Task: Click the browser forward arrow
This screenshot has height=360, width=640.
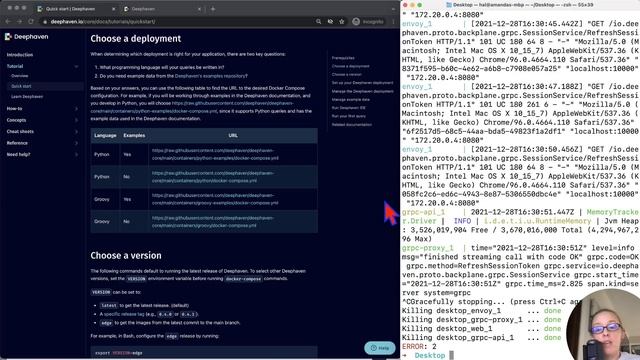Action: tap(19, 21)
